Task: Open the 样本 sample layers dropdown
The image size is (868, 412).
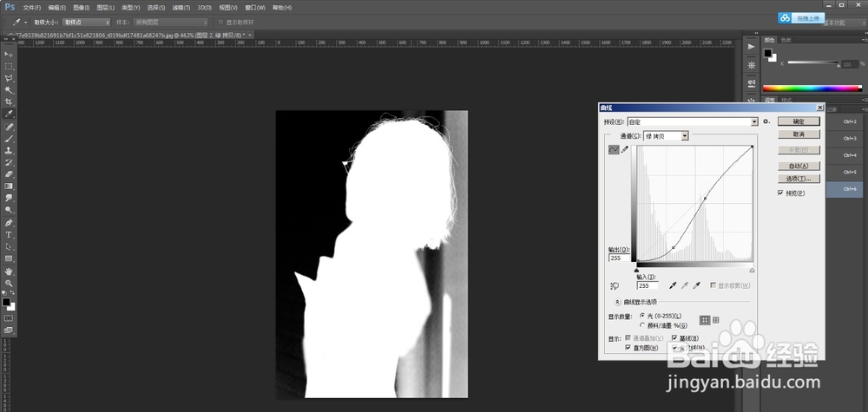Action: point(170,23)
